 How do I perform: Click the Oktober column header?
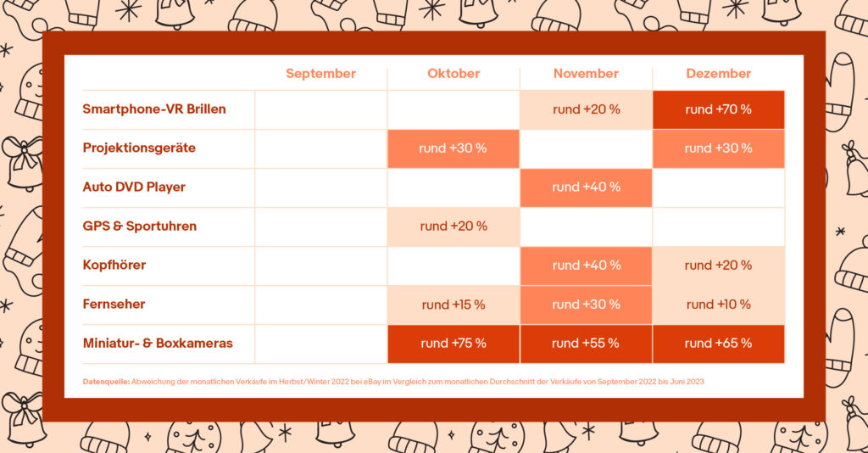pos(453,74)
